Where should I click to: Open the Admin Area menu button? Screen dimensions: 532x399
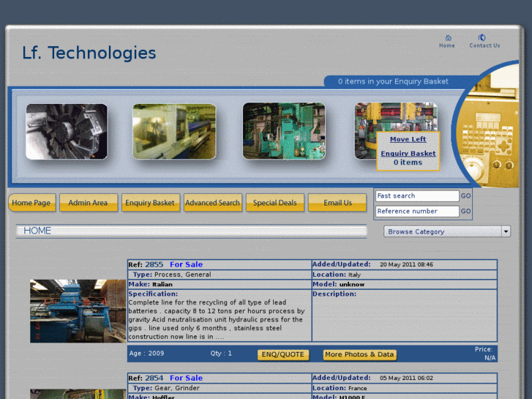pos(89,203)
